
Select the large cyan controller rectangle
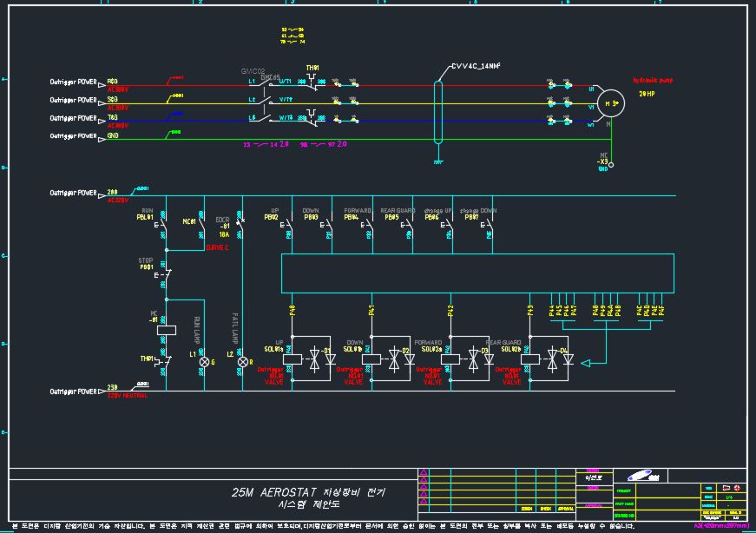(477, 273)
